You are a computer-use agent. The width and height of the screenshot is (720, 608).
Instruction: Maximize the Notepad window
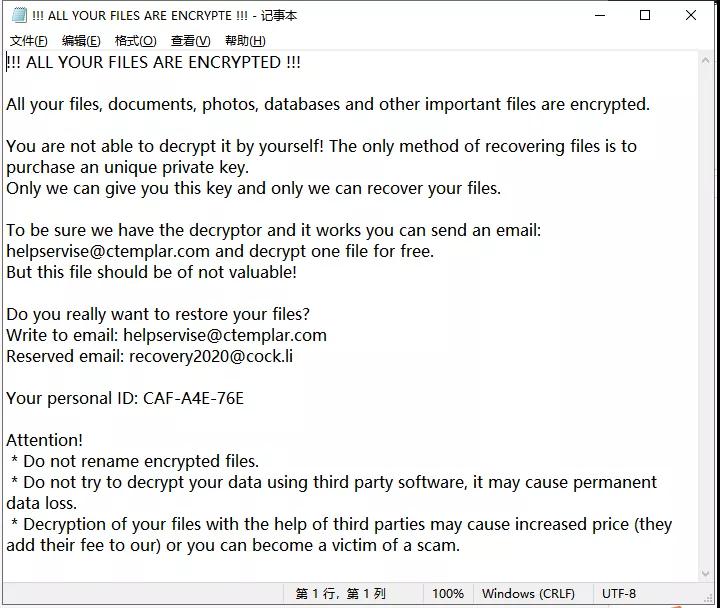coord(645,16)
